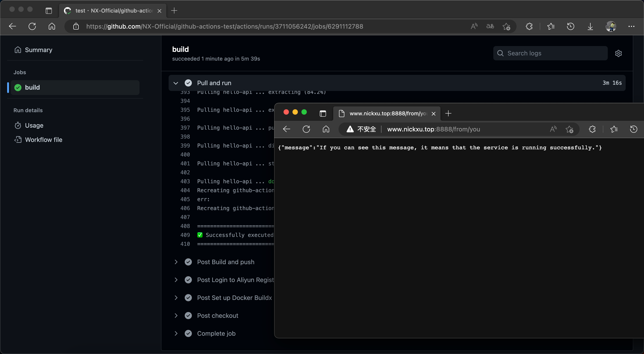Expand Post Login to Aliyun Registry step
The width and height of the screenshot is (644, 354).
pyautogui.click(x=176, y=280)
